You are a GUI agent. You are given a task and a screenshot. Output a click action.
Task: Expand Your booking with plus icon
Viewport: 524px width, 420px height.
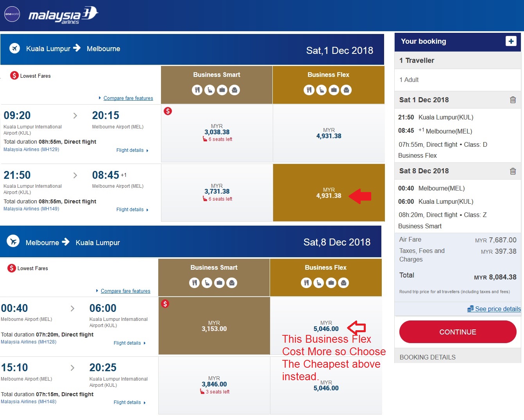[x=511, y=41]
